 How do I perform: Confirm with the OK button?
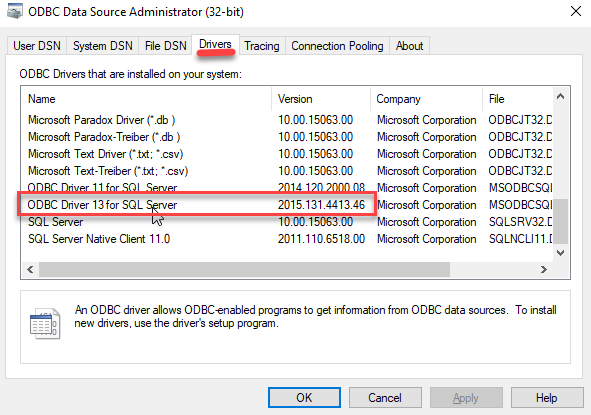[304, 398]
